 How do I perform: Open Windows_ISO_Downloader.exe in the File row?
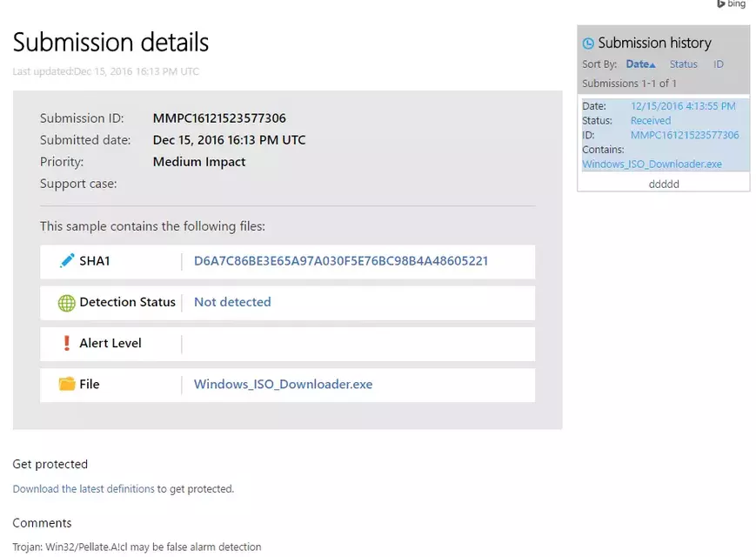pyautogui.click(x=283, y=385)
